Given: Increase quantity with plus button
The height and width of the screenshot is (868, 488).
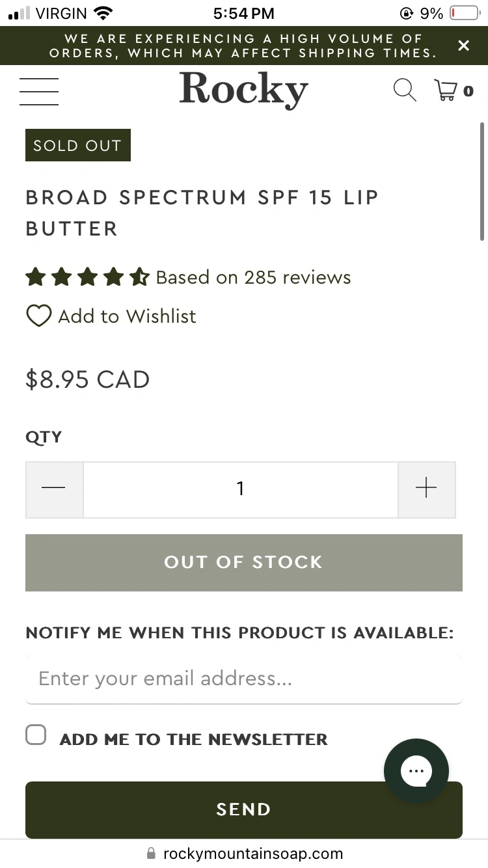Looking at the screenshot, I should pyautogui.click(x=426, y=489).
